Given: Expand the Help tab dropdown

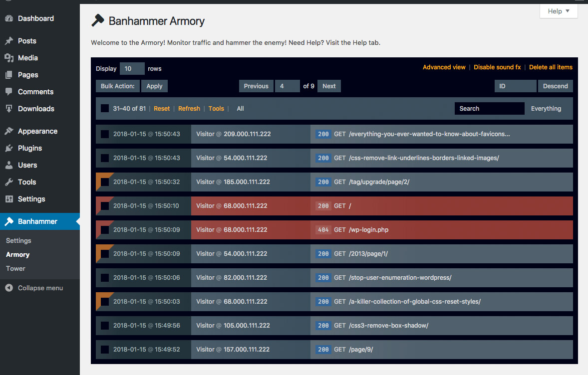Looking at the screenshot, I should click(x=559, y=11).
